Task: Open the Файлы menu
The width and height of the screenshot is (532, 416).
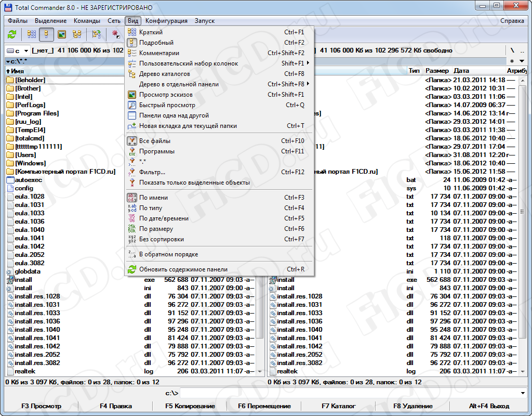Action: pos(18,21)
